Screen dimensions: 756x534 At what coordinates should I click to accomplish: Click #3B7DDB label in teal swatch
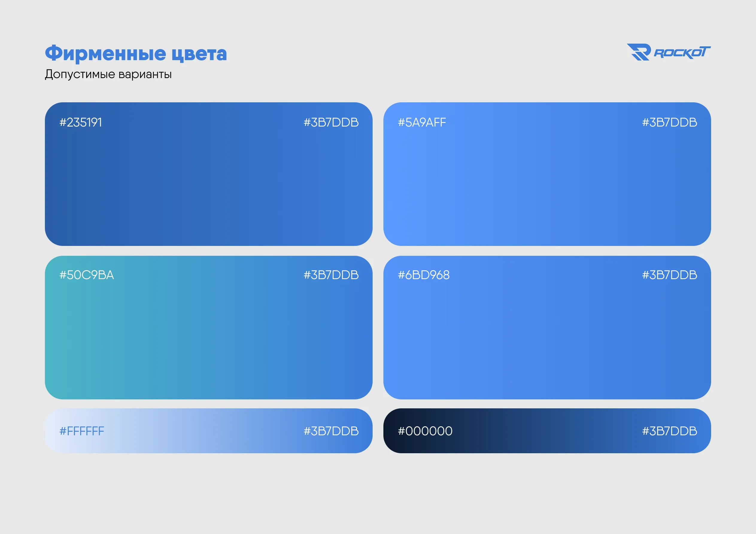(x=331, y=275)
